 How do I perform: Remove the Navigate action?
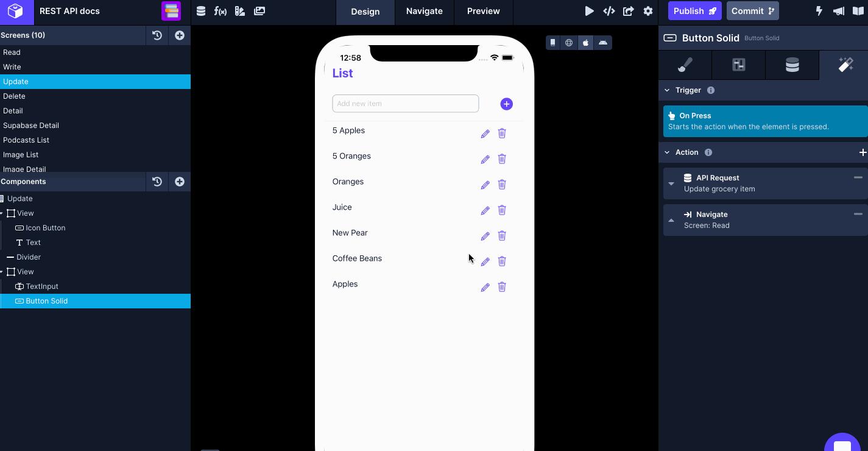(x=858, y=214)
